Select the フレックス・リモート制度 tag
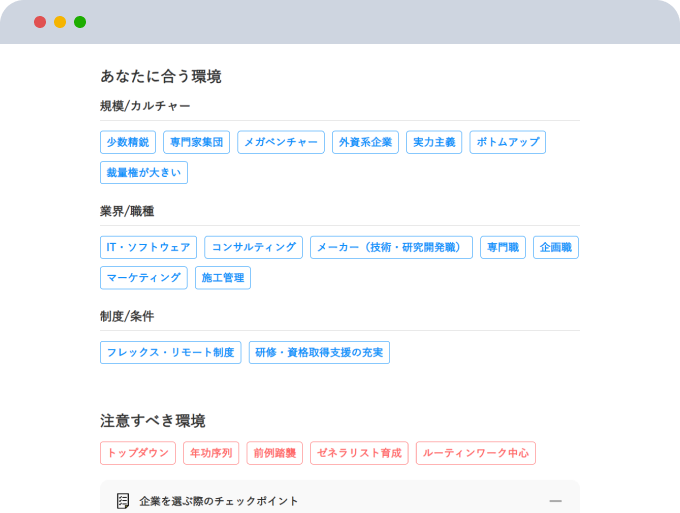Viewport: 680px width, 513px height. pos(170,352)
